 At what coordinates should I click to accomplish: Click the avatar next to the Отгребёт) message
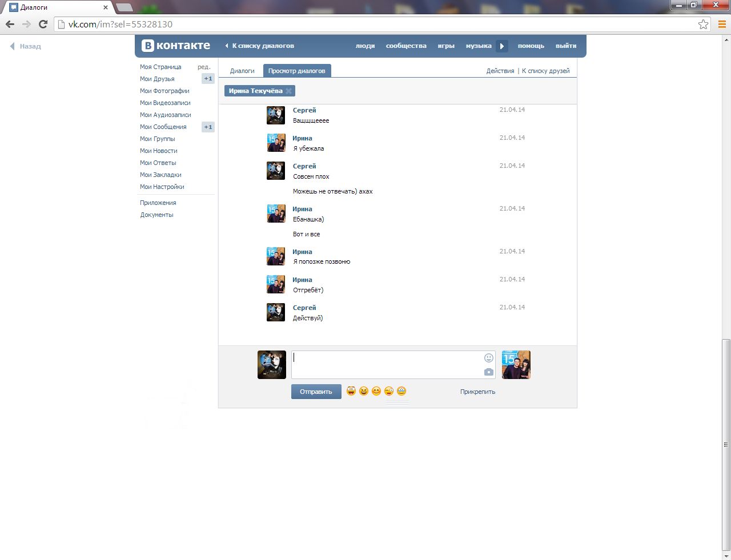pyautogui.click(x=276, y=284)
